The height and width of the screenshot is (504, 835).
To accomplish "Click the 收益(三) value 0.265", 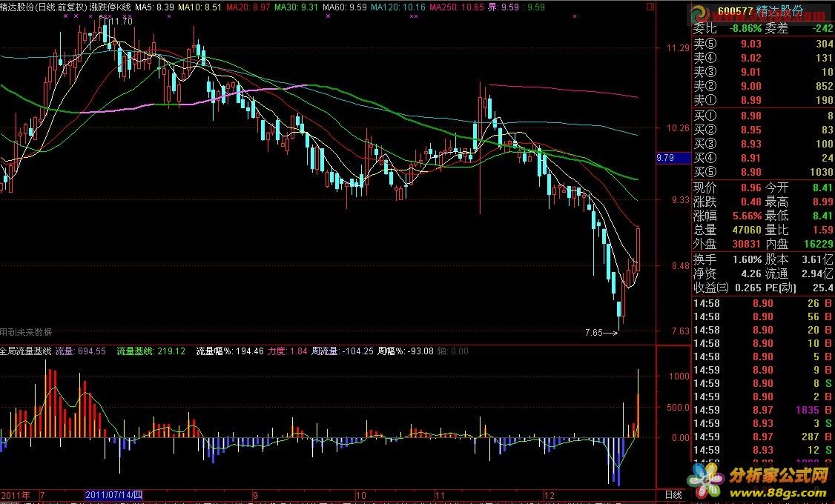I will 747,288.
